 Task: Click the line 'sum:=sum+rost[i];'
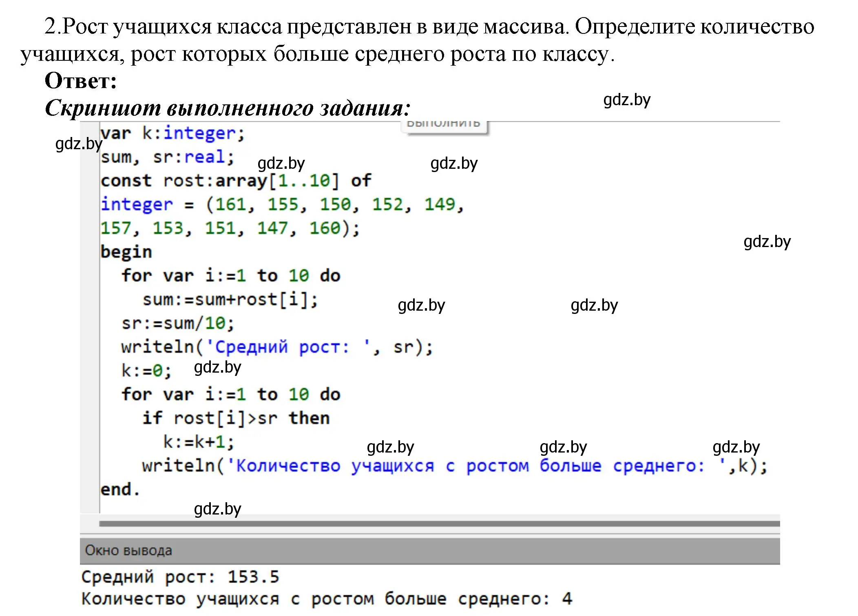coord(230,300)
